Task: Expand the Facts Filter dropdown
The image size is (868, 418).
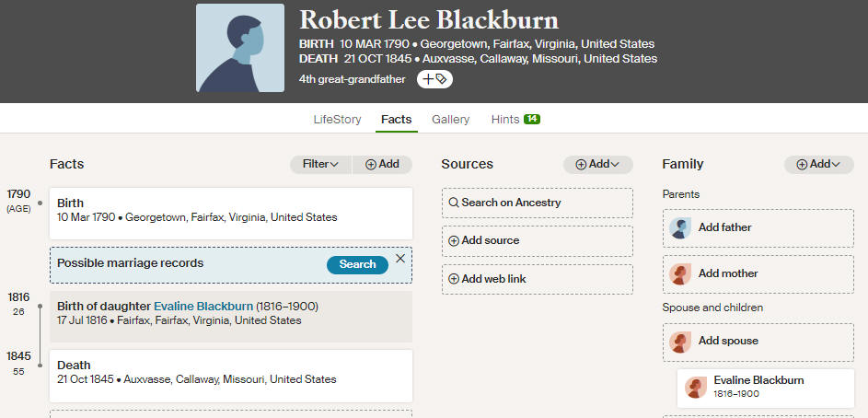Action: coord(320,165)
